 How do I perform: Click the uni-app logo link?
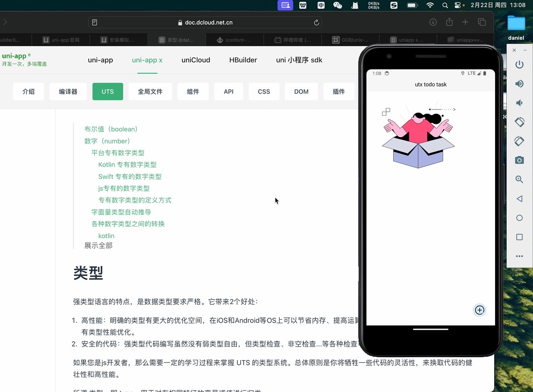(24, 60)
